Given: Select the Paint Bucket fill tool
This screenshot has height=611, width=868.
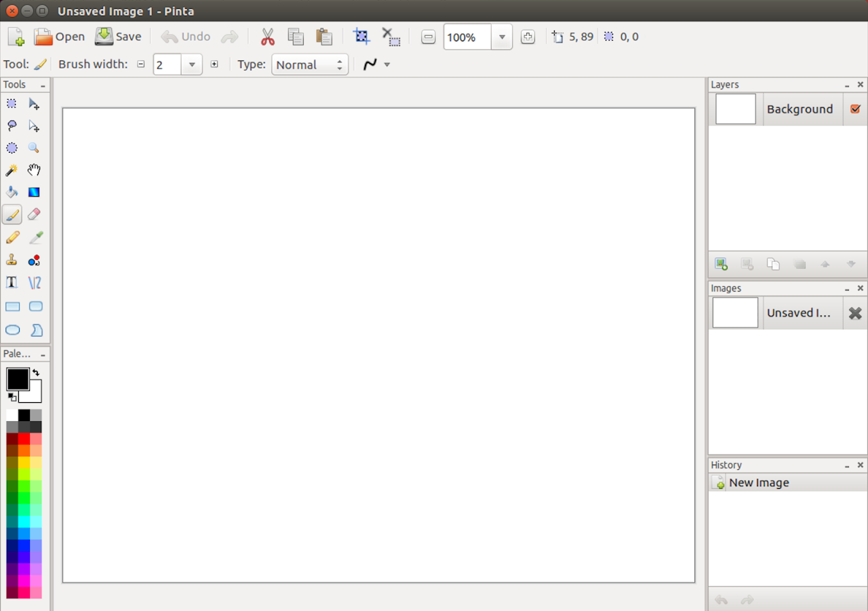Looking at the screenshot, I should click(x=12, y=193).
